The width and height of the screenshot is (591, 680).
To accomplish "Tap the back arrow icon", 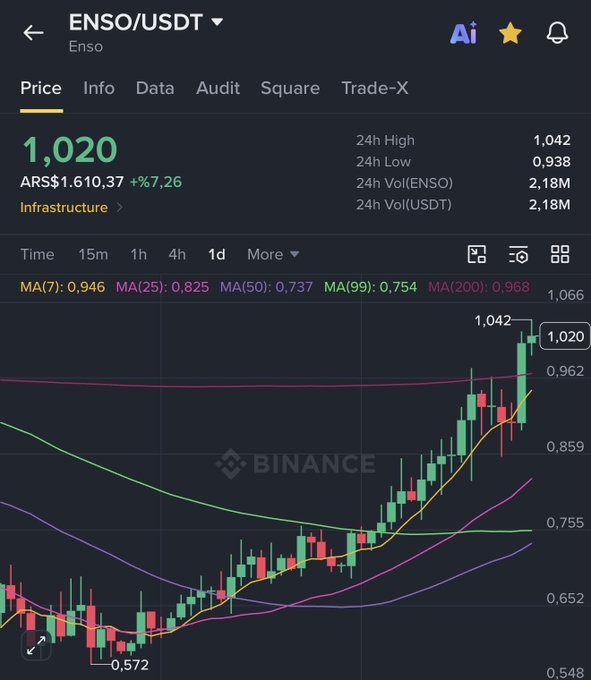I will pyautogui.click(x=33, y=33).
